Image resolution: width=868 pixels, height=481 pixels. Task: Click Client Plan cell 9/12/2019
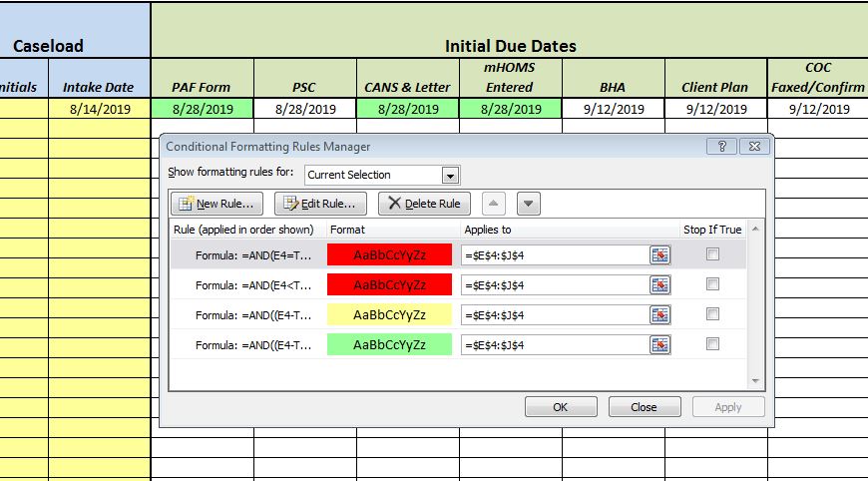(716, 109)
